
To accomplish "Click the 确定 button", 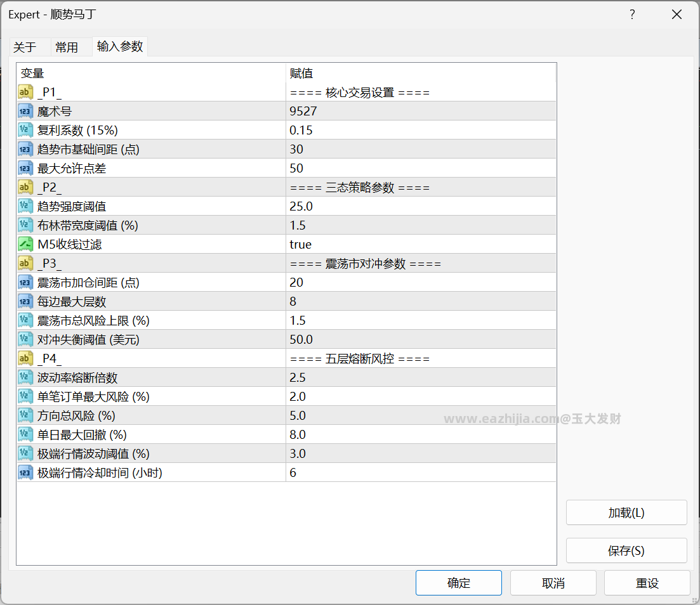I will (458, 583).
